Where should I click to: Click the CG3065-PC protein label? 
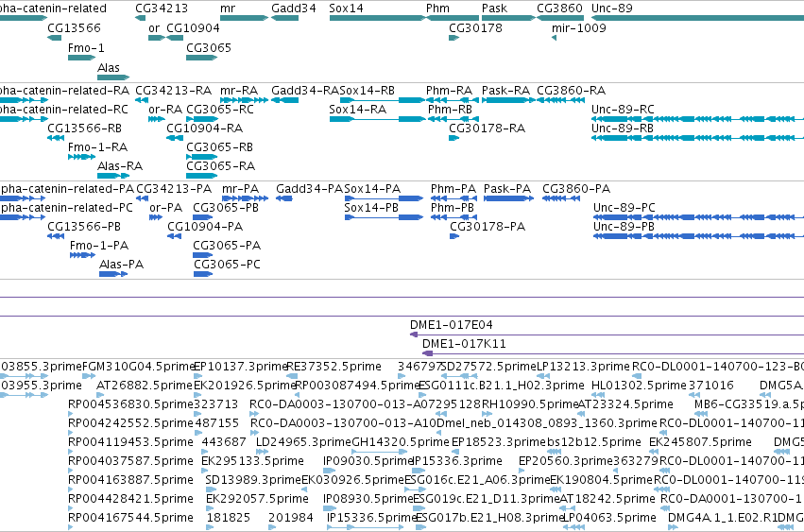(227, 265)
